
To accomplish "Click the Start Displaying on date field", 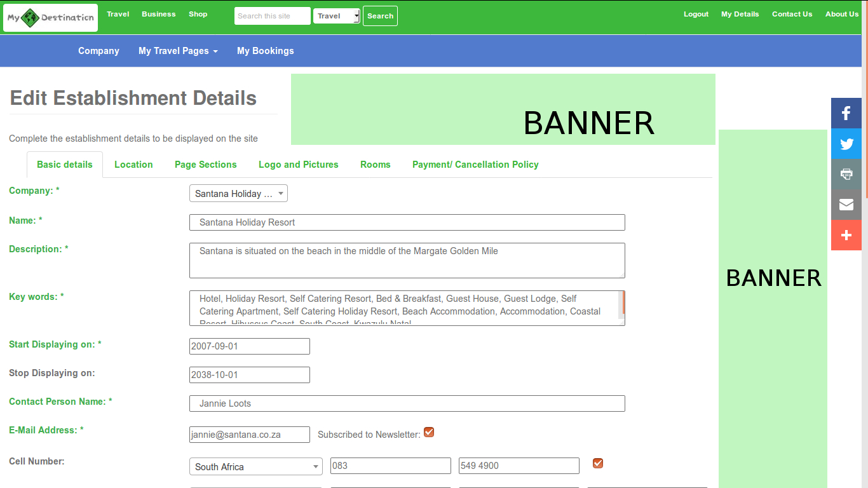I will coord(250,346).
